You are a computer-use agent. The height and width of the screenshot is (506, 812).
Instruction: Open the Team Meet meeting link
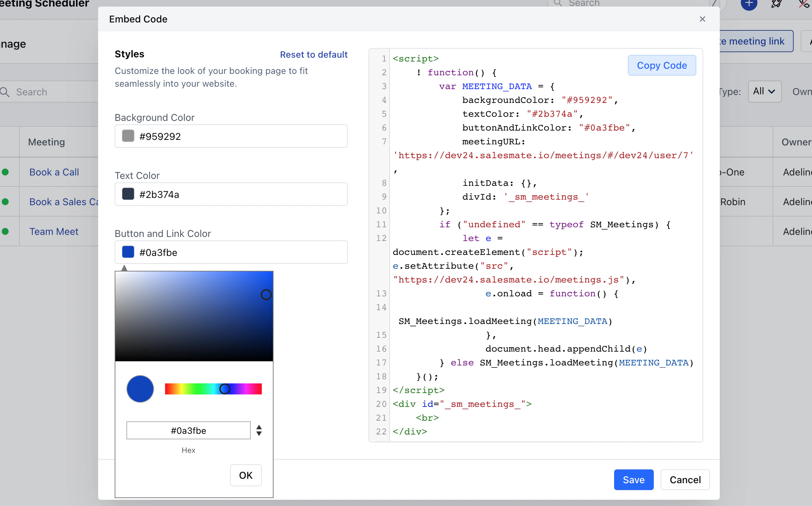click(x=54, y=231)
